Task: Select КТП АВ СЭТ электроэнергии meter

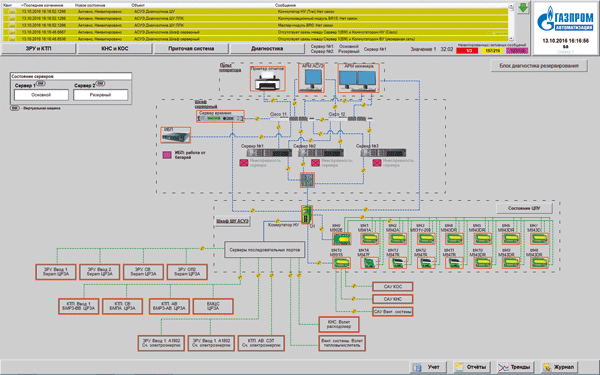Action: pyautogui.click(x=261, y=343)
